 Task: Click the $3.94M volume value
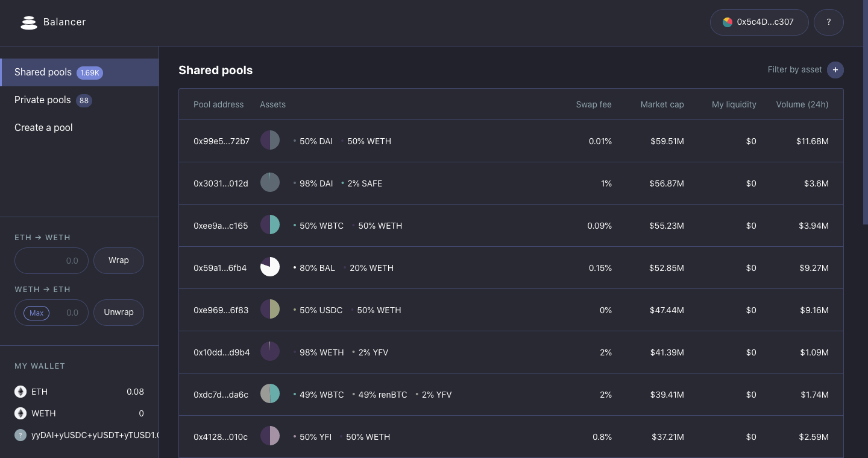(813, 226)
